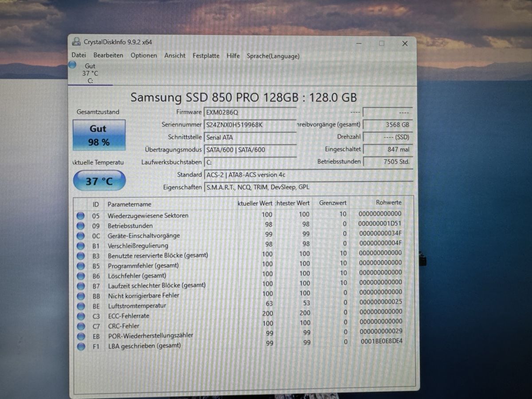The height and width of the screenshot is (399, 532).
Task: Select the LBA geschrieben (gesamt) parameter name
Action: (x=145, y=346)
